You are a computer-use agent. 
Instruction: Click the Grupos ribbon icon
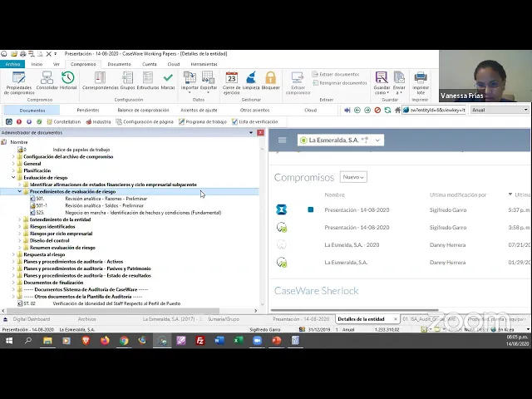click(x=127, y=81)
